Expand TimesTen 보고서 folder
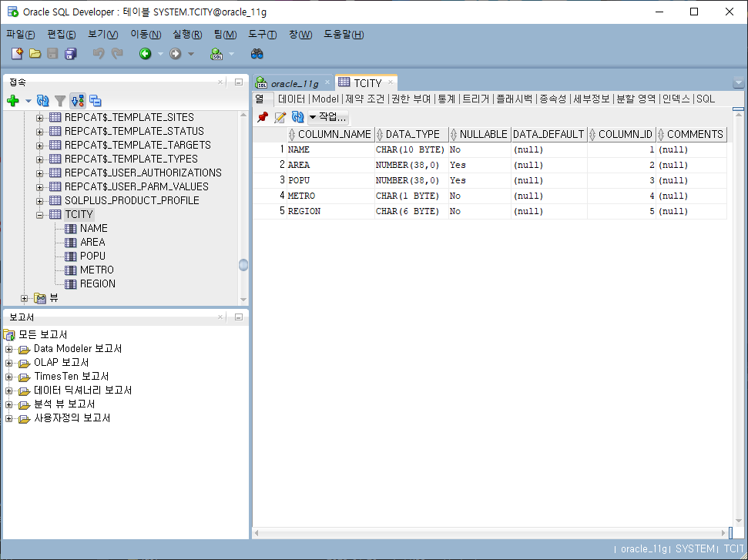Viewport: 748px width, 560px height. click(x=8, y=377)
